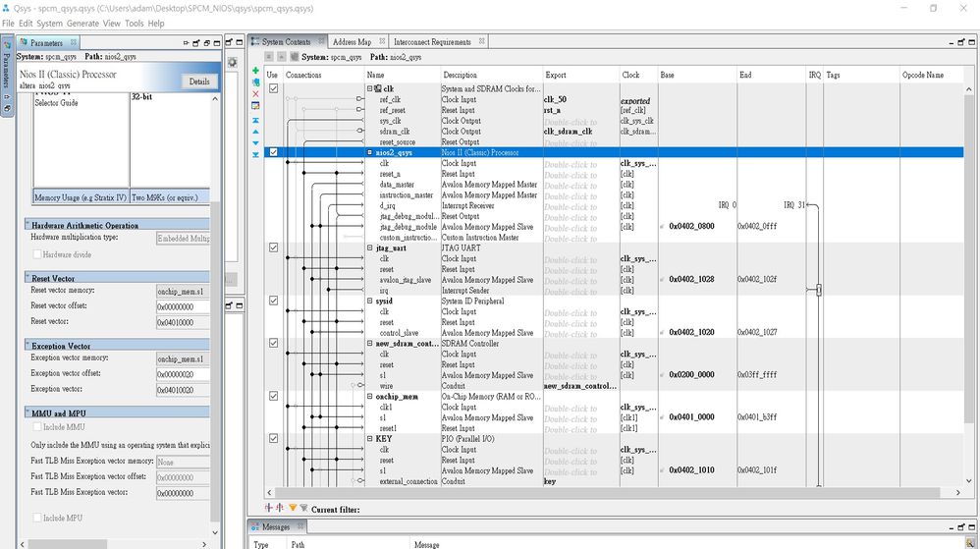
Task: Toggle the Use checkbox for sysid
Action: 273,302
